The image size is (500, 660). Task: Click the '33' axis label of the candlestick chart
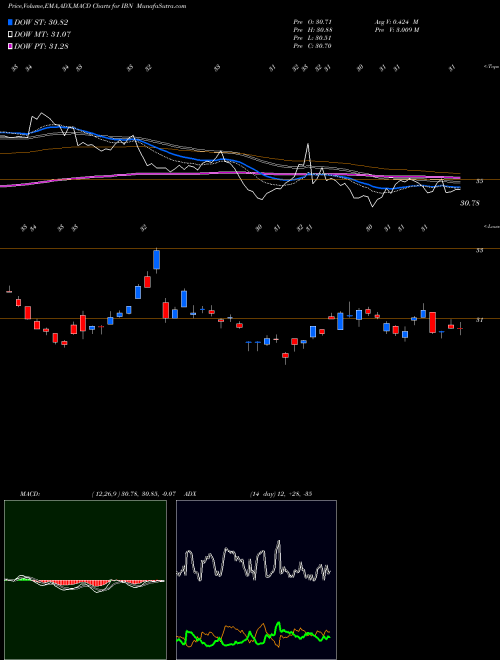tap(479, 250)
